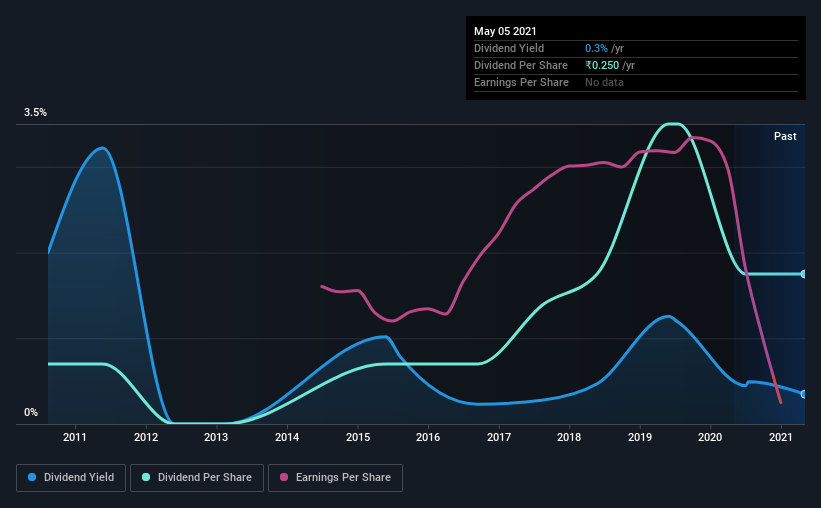Select the 2013 x-axis label
Image resolution: width=821 pixels, height=508 pixels.
click(216, 437)
